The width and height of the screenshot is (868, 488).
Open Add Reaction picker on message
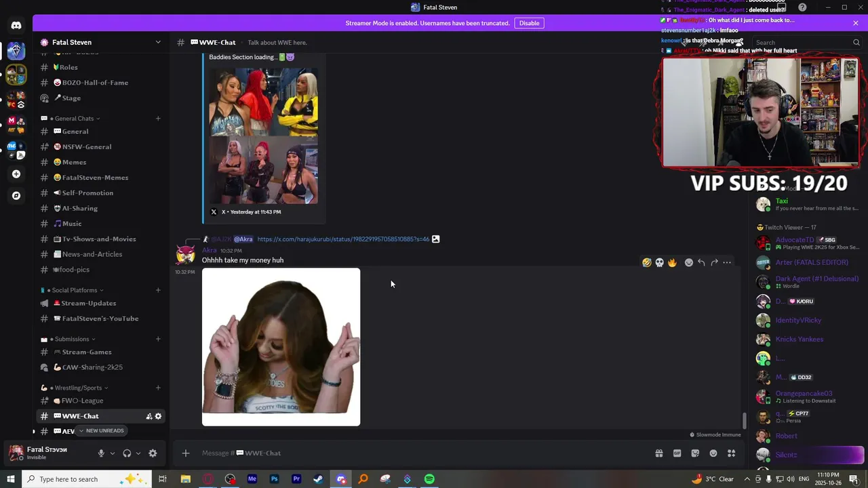click(689, 262)
